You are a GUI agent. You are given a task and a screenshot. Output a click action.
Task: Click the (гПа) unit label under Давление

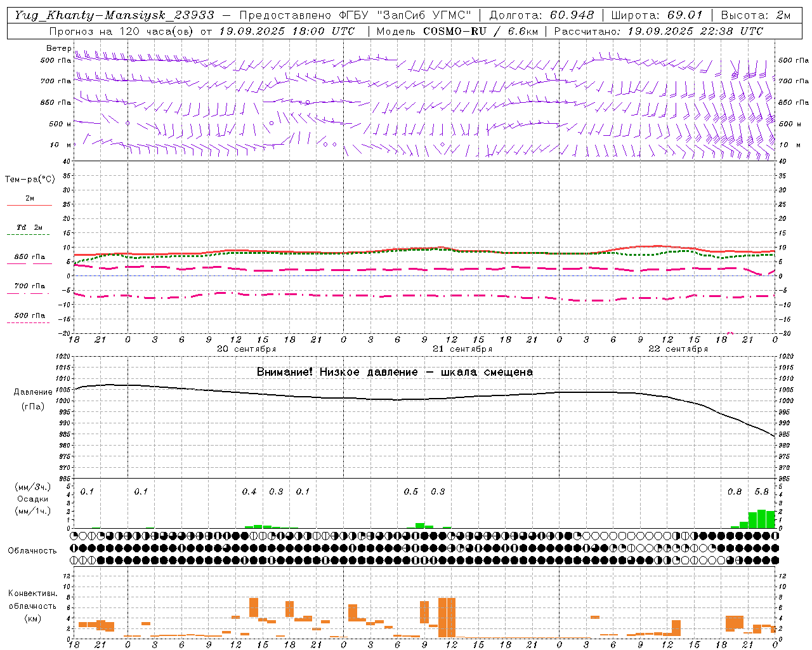[x=33, y=407]
